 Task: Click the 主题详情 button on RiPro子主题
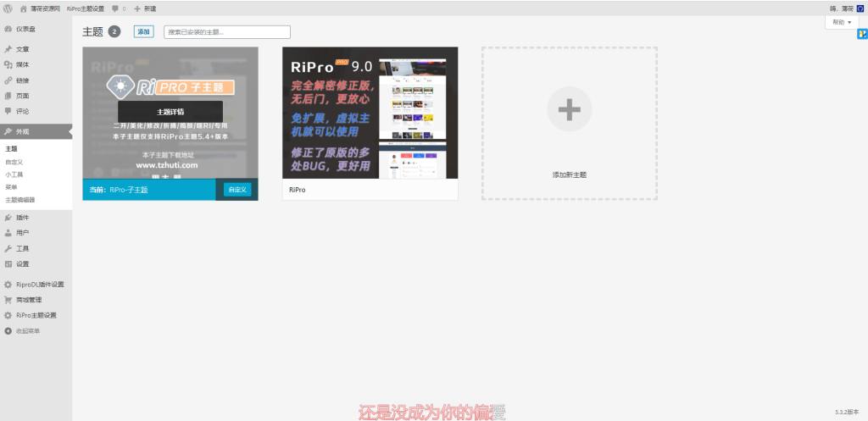pyautogui.click(x=170, y=111)
